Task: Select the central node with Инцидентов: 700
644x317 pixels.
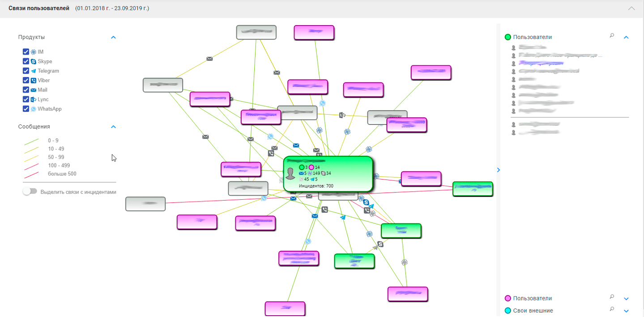Action: pyautogui.click(x=328, y=174)
